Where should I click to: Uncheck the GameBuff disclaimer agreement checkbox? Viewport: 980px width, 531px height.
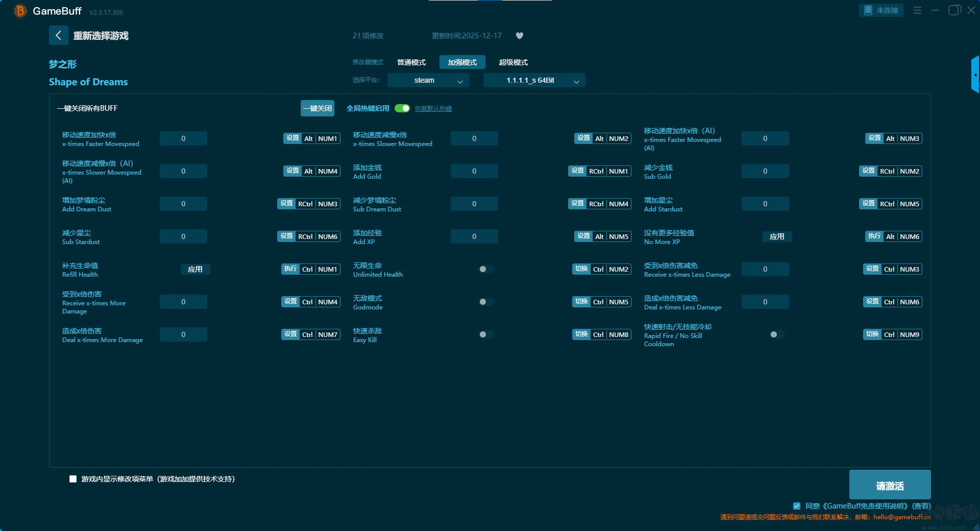(797, 506)
